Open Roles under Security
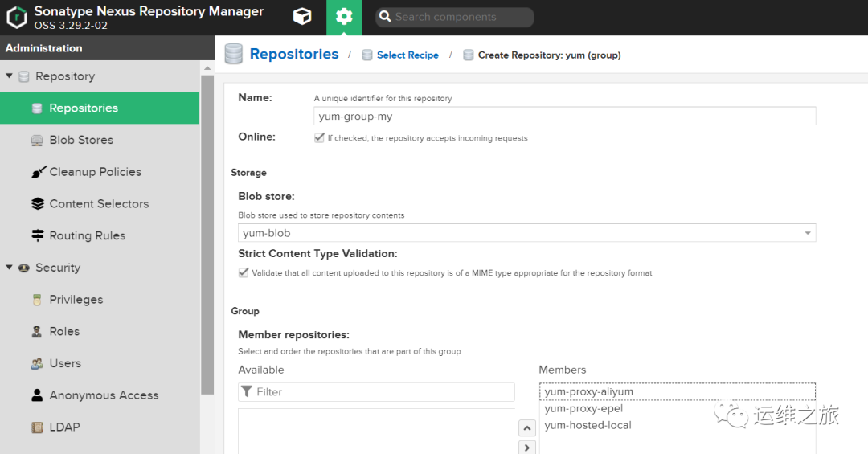Screen dimensions: 868x454 click(x=64, y=331)
